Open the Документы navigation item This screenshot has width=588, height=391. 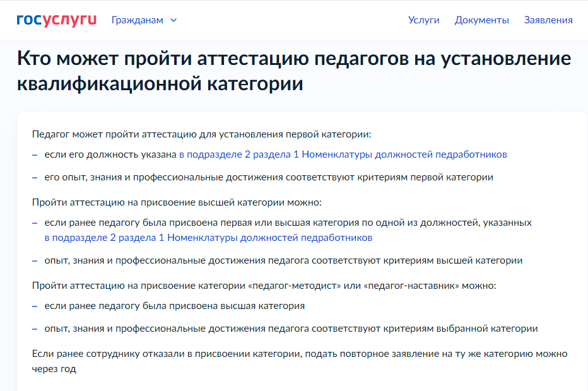coord(482,20)
